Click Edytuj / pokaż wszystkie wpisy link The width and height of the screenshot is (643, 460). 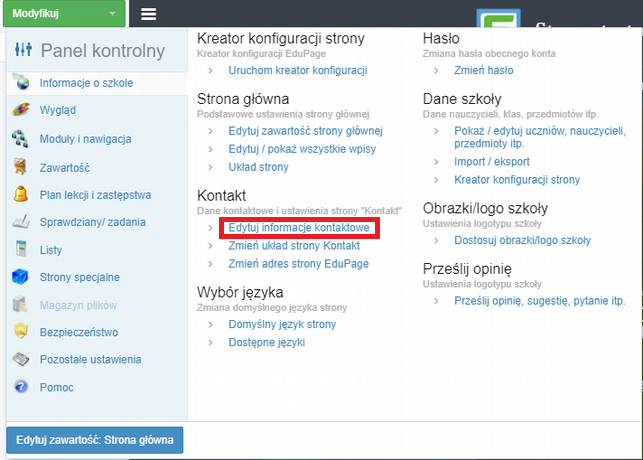click(302, 149)
